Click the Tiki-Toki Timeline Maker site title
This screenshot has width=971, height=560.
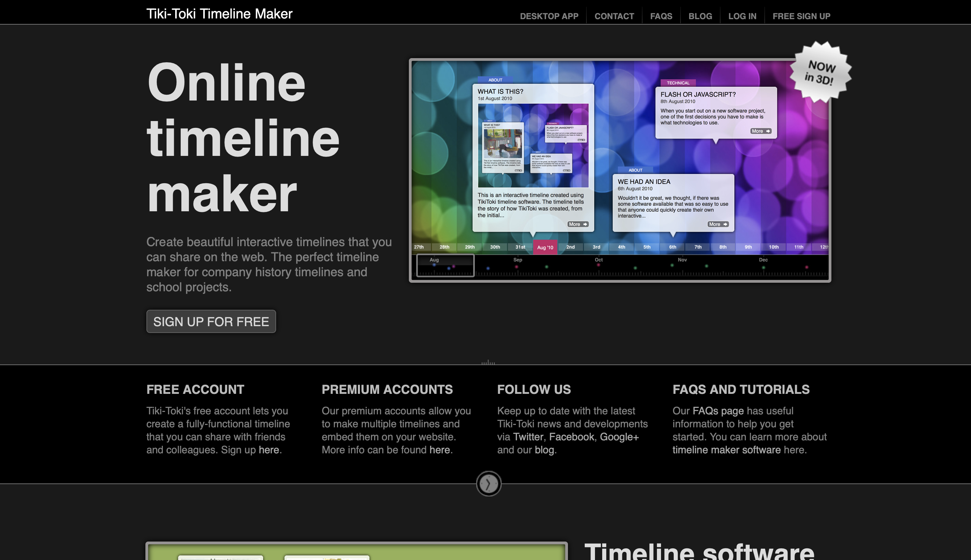pos(219,14)
